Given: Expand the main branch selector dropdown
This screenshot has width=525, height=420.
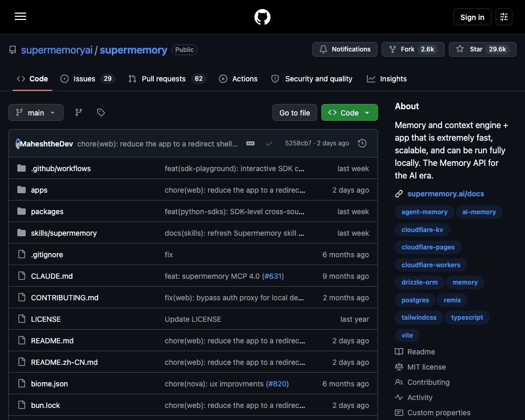Looking at the screenshot, I should (36, 112).
